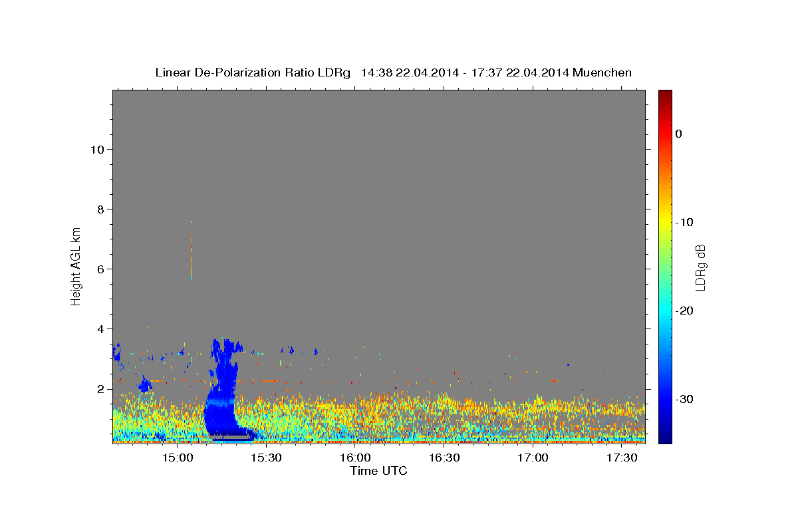Image resolution: width=798 pixels, height=532 pixels.
Task: Click the plot title "Linear De-Polarization Ratio LDRg"
Action: coord(253,72)
